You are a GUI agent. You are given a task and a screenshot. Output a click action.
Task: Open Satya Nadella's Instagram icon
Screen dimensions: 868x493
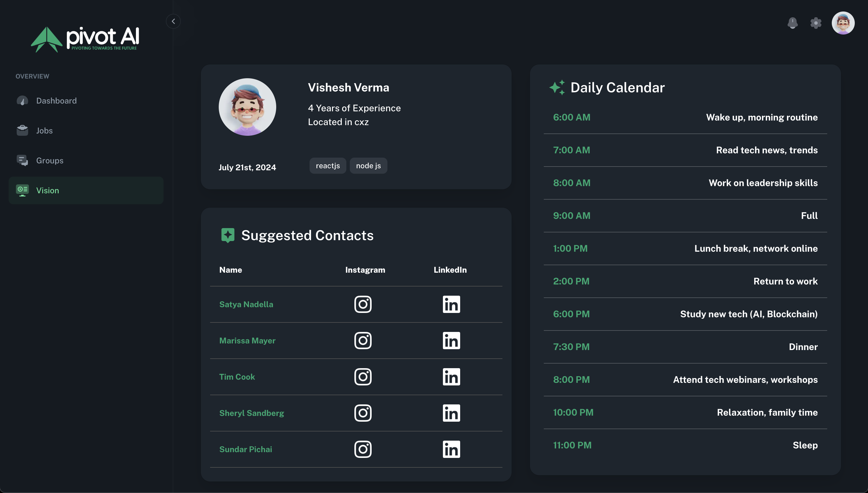[363, 304]
